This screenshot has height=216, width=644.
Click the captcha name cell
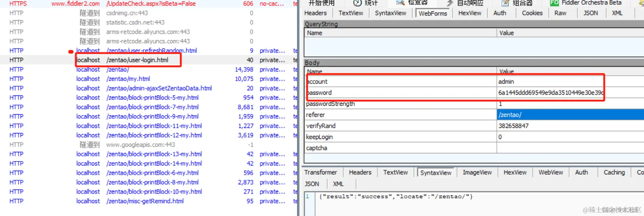(401, 148)
